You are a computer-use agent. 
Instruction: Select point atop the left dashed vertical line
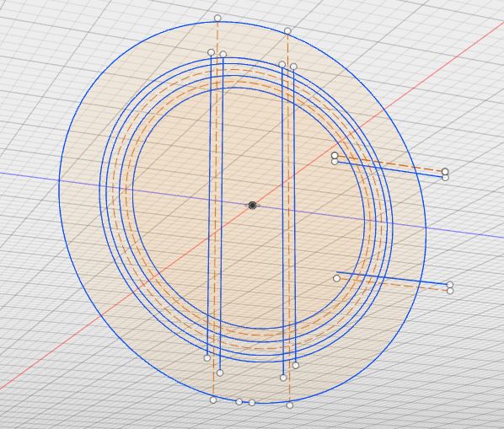[x=217, y=18]
